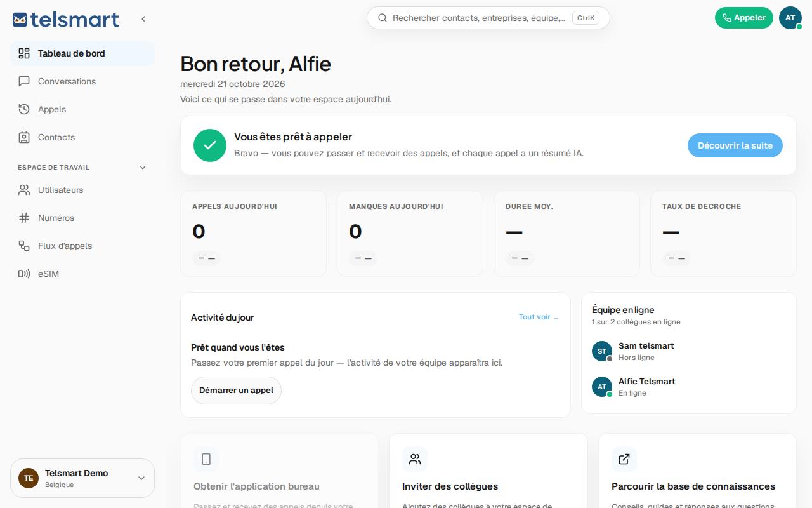Click the Démarrer un appel button
Viewport: 812px width, 508px height.
pos(236,391)
